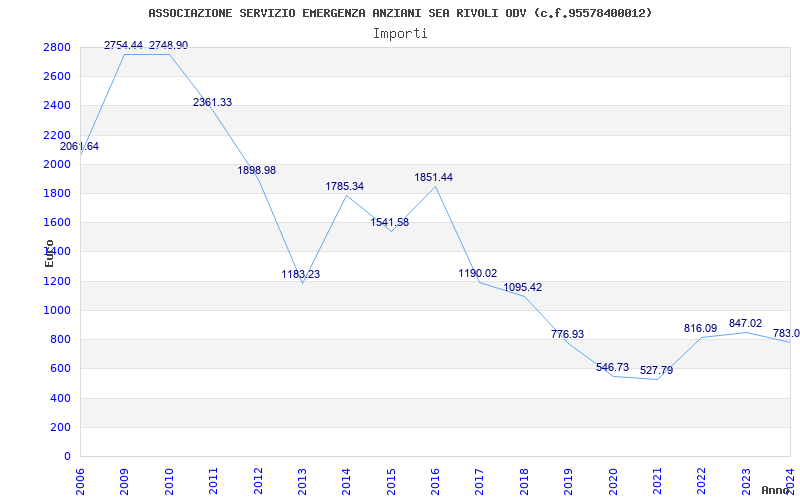Screen dimensions: 800x500
Task: Click the 1190.02 data label
Action: point(478,273)
